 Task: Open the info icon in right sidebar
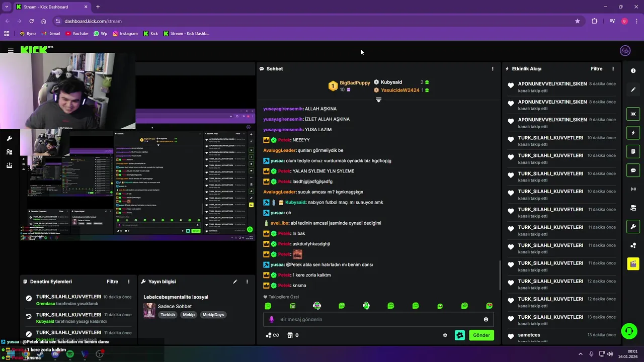[633, 71]
